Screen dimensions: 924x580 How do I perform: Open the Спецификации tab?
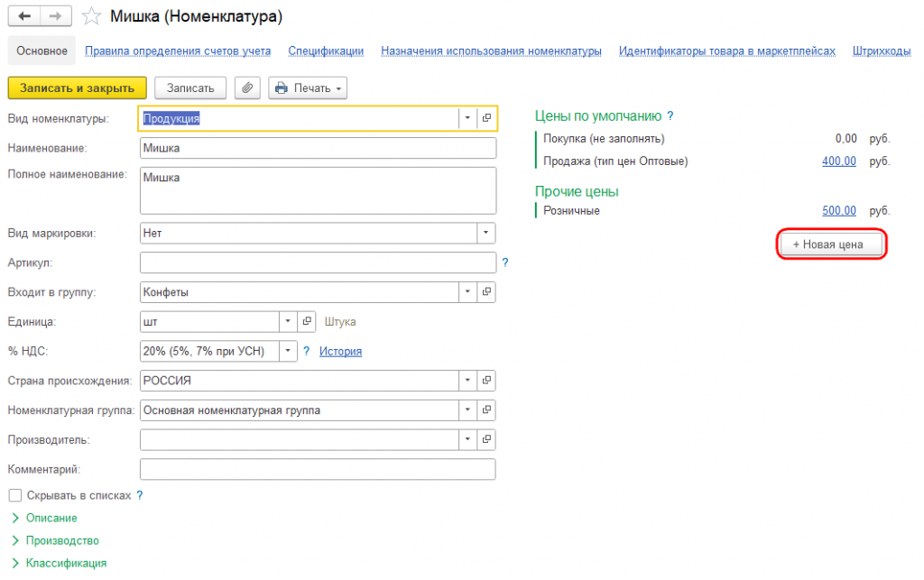coord(326,51)
